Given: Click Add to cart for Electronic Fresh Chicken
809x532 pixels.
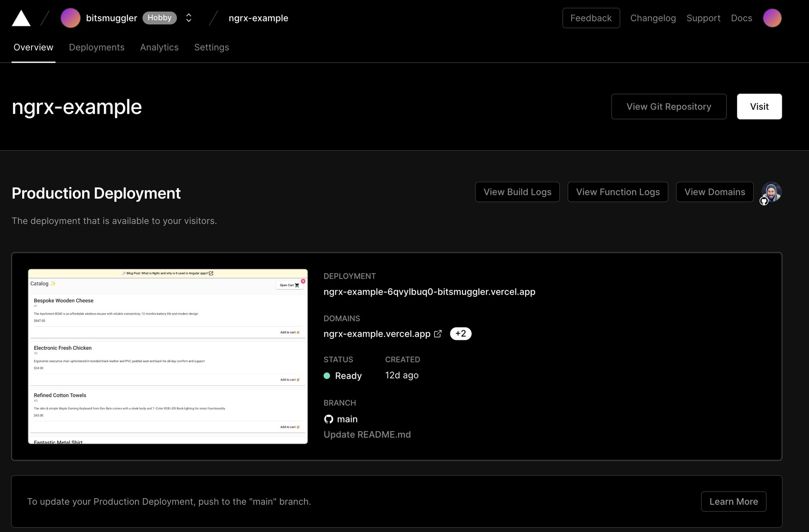Looking at the screenshot, I should [290, 380].
